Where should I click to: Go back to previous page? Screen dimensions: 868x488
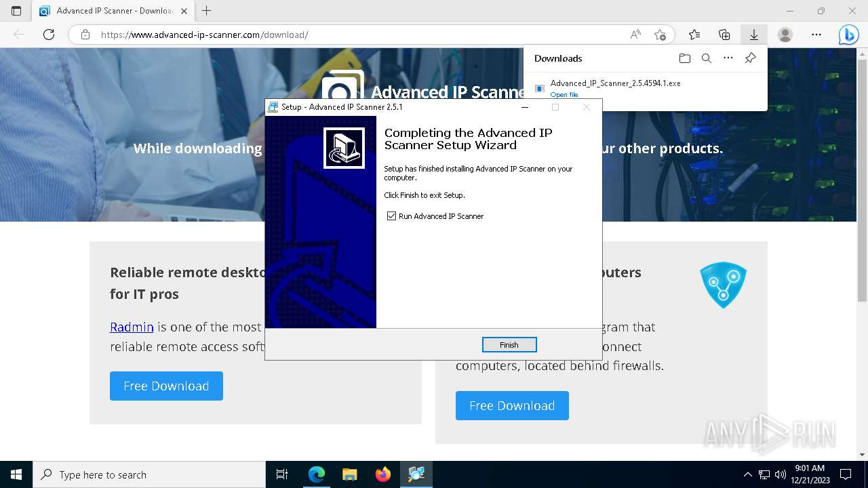(x=19, y=35)
